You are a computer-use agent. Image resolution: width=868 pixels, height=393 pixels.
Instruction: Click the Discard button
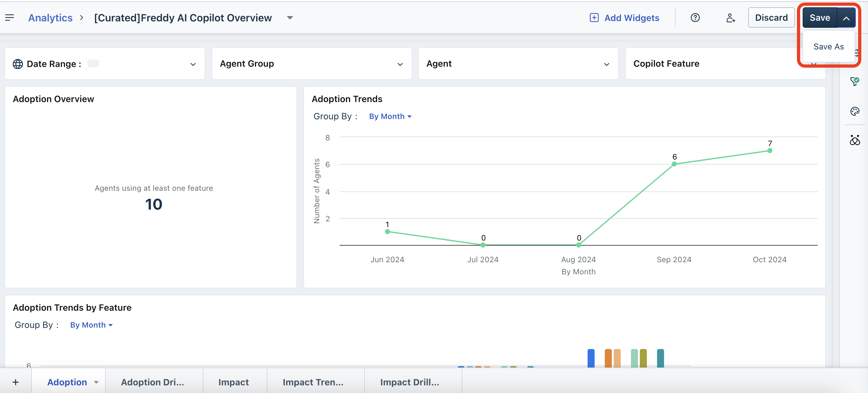(771, 18)
